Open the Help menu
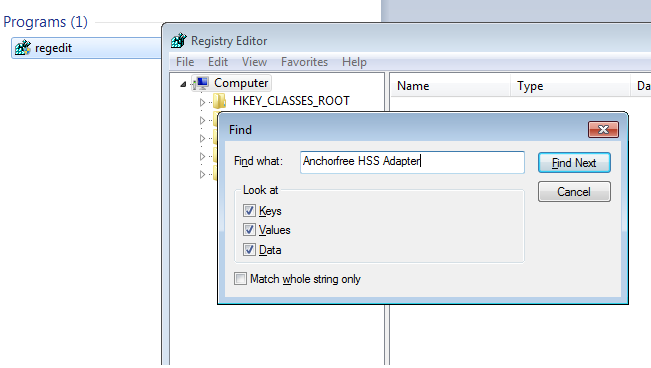 click(x=354, y=62)
